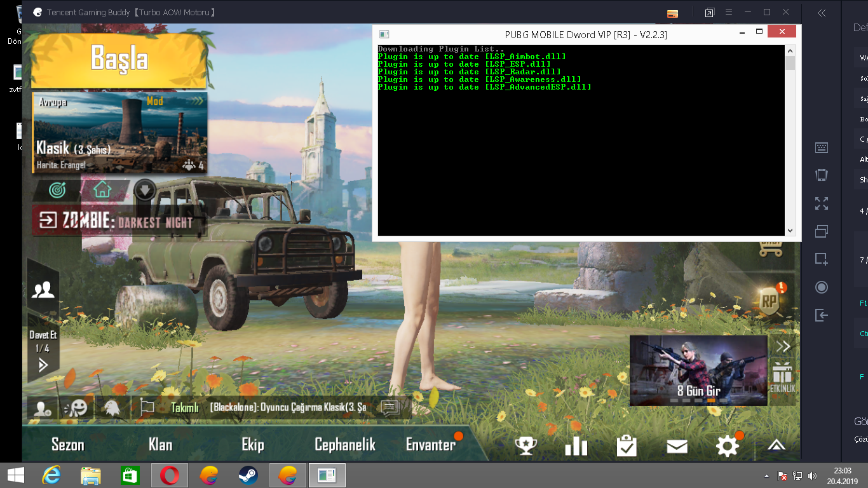Click the pop-out window icon in title bar
This screenshot has height=488, width=868.
click(709, 13)
